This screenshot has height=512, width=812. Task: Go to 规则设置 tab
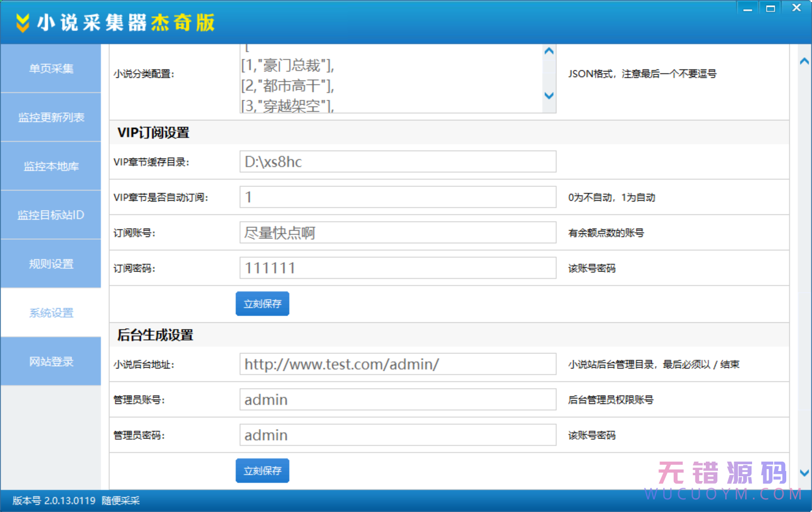[x=51, y=264]
